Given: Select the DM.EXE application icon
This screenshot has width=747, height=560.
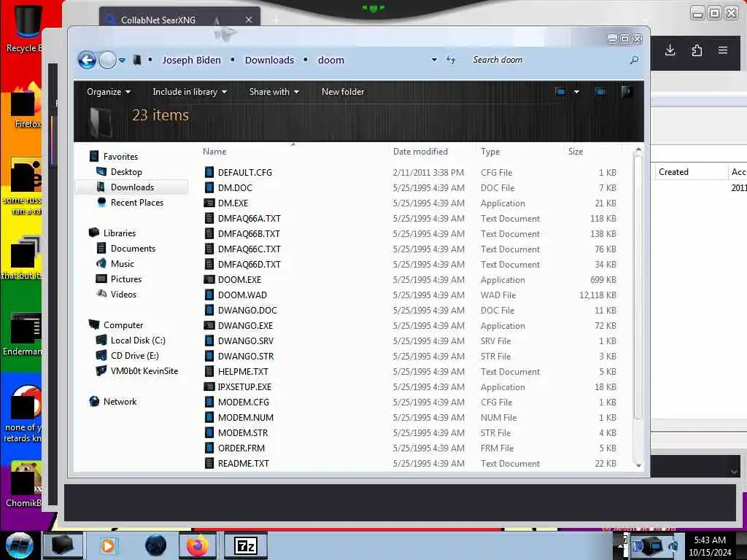Looking at the screenshot, I should [x=209, y=203].
